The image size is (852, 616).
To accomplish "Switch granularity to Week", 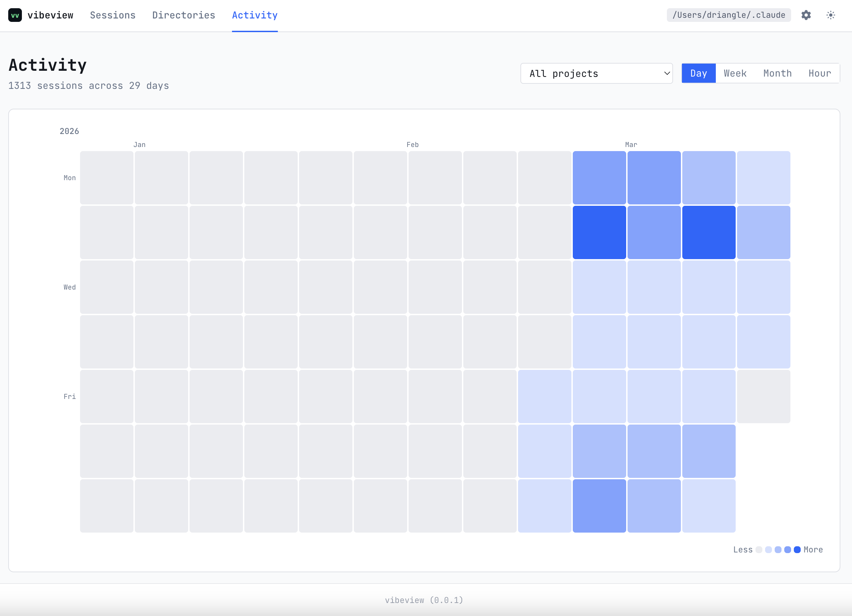I will point(735,73).
